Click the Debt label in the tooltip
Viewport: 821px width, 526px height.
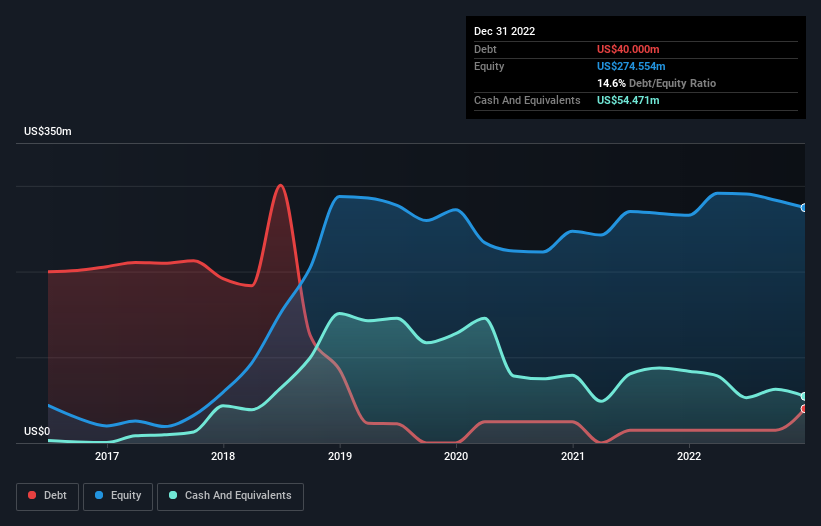485,49
